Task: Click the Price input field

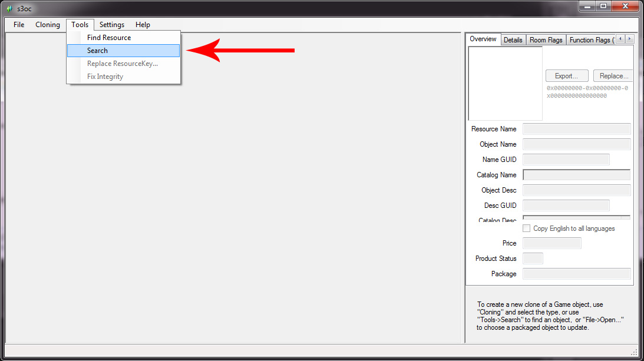Action: (551, 243)
